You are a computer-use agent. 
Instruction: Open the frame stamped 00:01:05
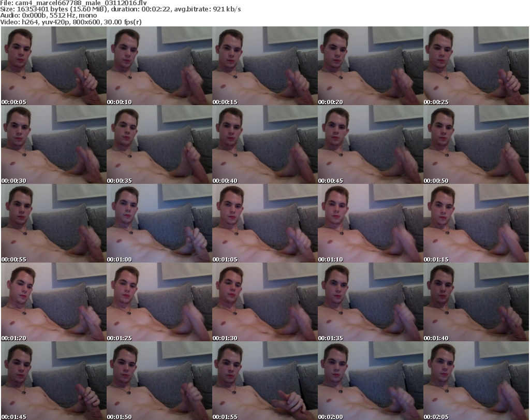[264, 223]
